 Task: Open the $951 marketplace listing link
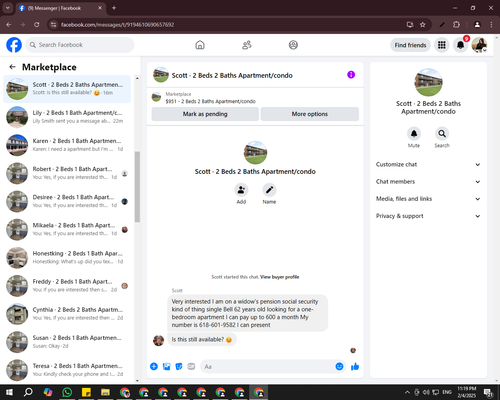pos(211,101)
